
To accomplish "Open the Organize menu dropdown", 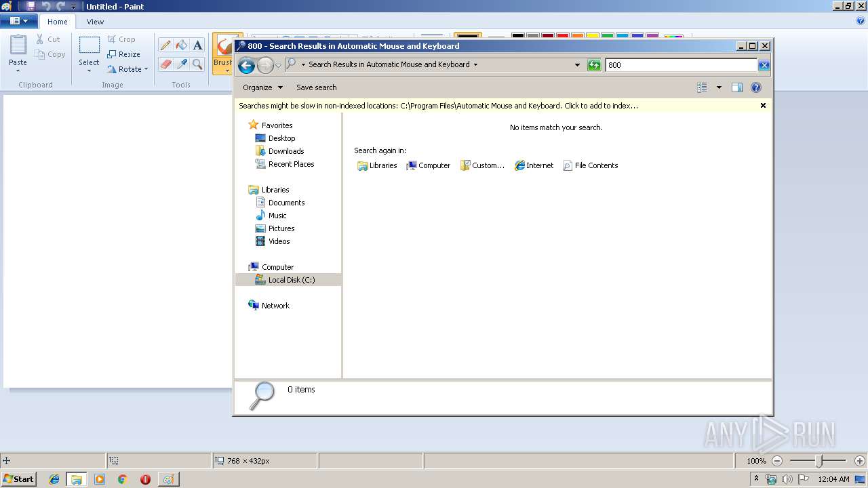I will click(x=262, y=87).
